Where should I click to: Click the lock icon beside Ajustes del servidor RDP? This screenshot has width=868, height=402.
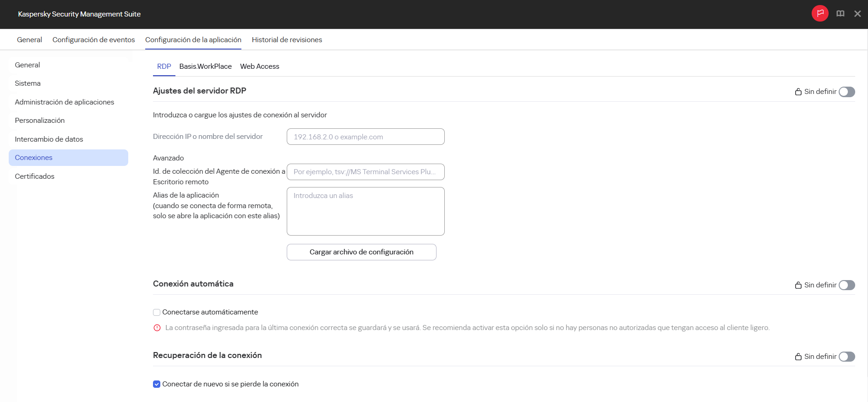(798, 92)
